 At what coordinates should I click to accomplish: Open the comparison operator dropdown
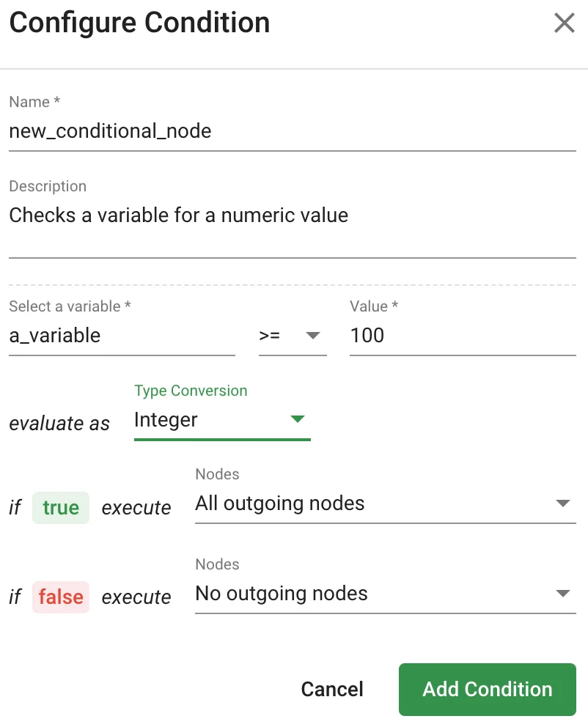pos(293,336)
